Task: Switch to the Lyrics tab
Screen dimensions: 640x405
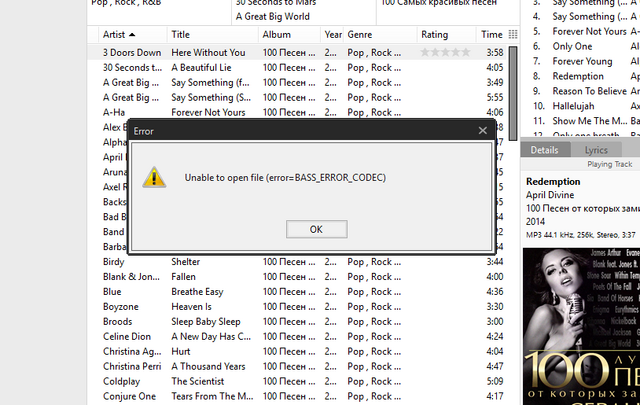Action: click(596, 150)
